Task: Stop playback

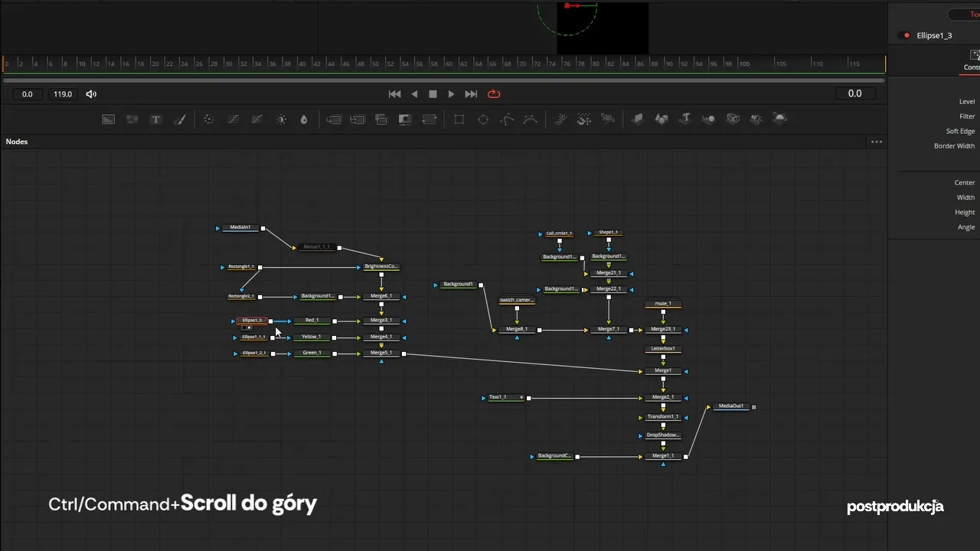Action: (433, 94)
